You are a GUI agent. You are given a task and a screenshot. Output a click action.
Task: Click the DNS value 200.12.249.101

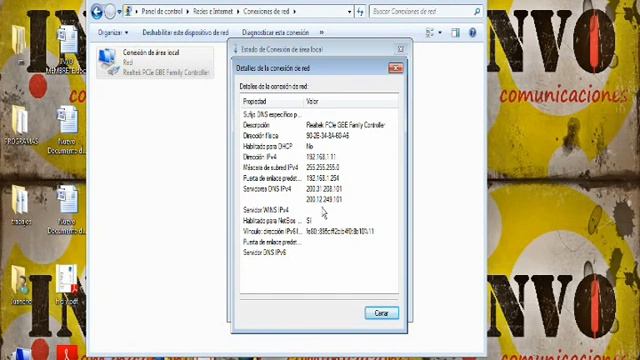(324, 200)
